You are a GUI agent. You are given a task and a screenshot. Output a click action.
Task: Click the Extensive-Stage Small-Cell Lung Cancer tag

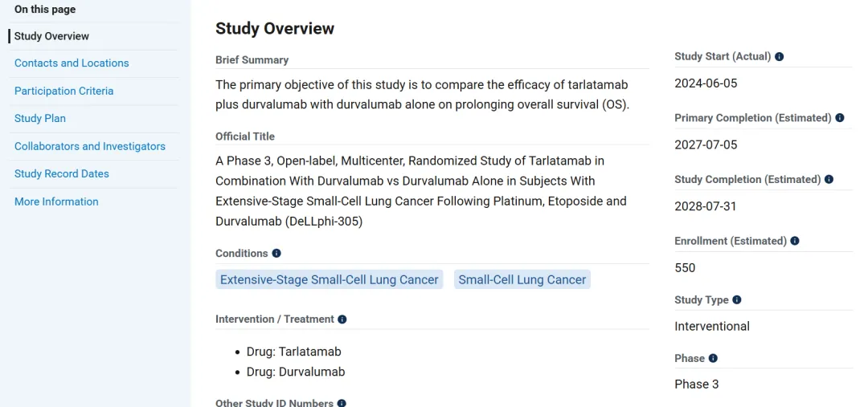(x=330, y=279)
